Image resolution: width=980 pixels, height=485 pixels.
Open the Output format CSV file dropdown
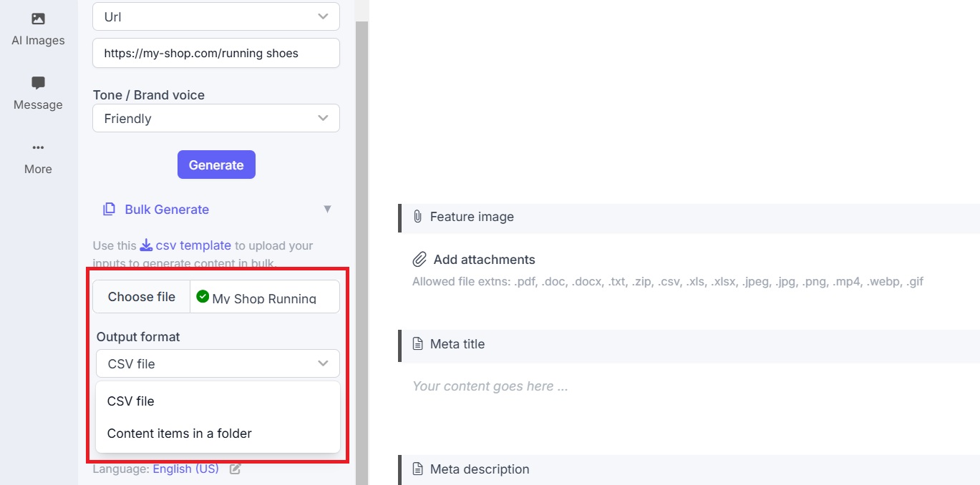(218, 363)
